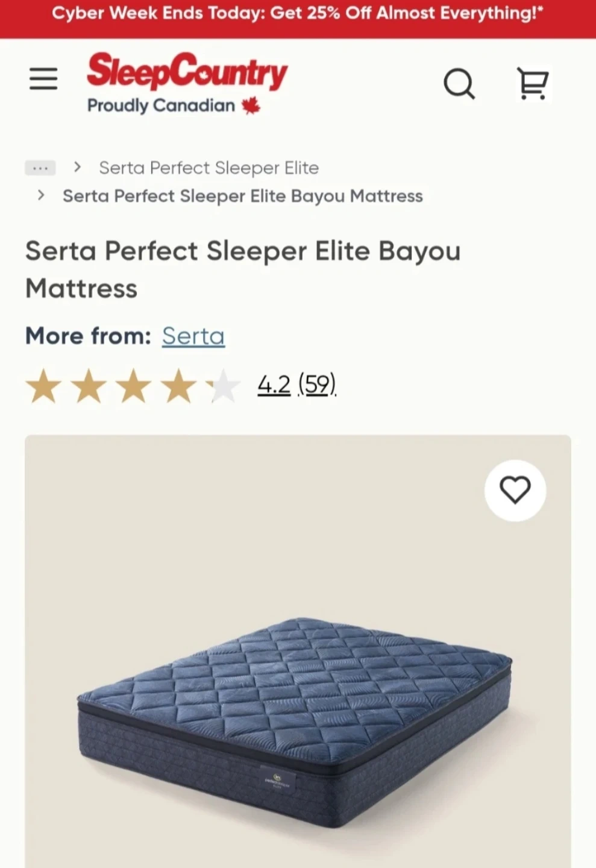Click the chevron before the Bayou Mattress breadcrumb
The image size is (596, 868).
coord(41,195)
